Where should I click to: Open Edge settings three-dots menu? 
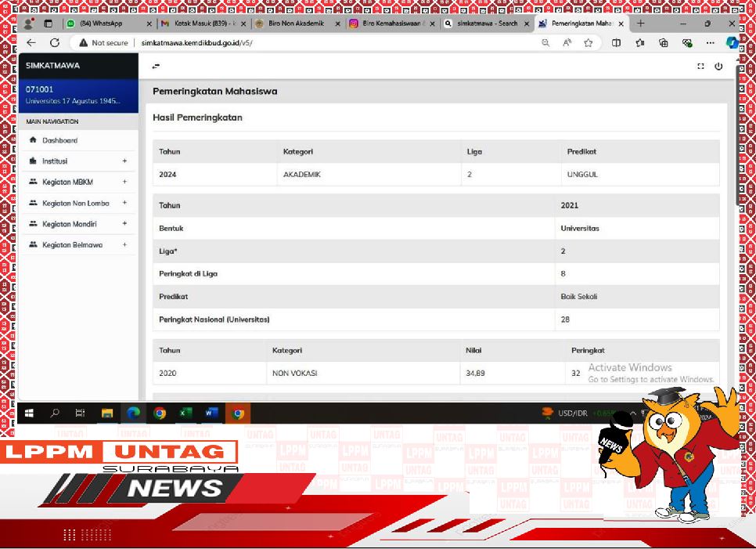[x=710, y=43]
